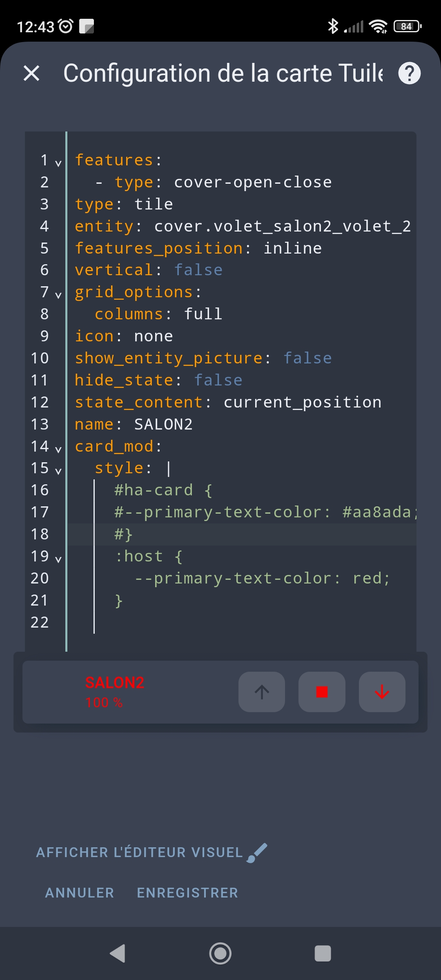The width and height of the screenshot is (441, 980).
Task: Place cursor on the entity line value
Action: pyautogui.click(x=283, y=226)
